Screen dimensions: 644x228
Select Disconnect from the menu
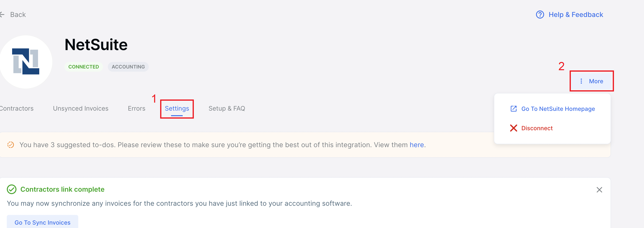537,128
